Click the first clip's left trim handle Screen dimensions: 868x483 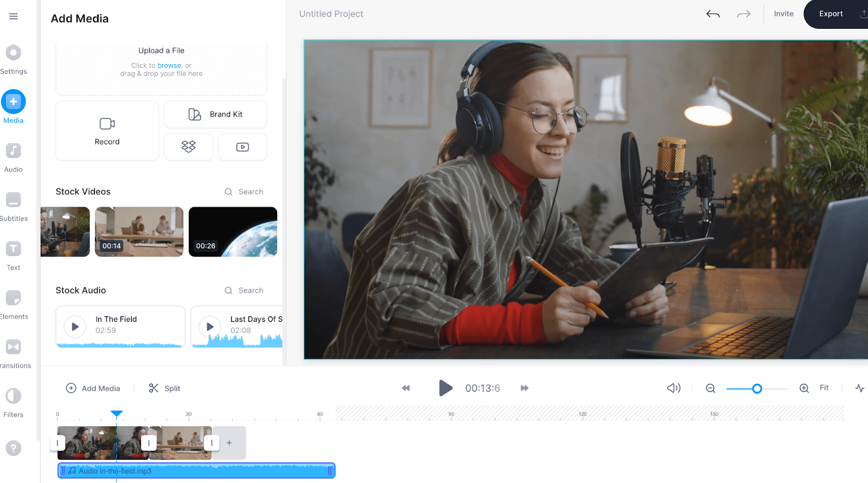pos(58,443)
